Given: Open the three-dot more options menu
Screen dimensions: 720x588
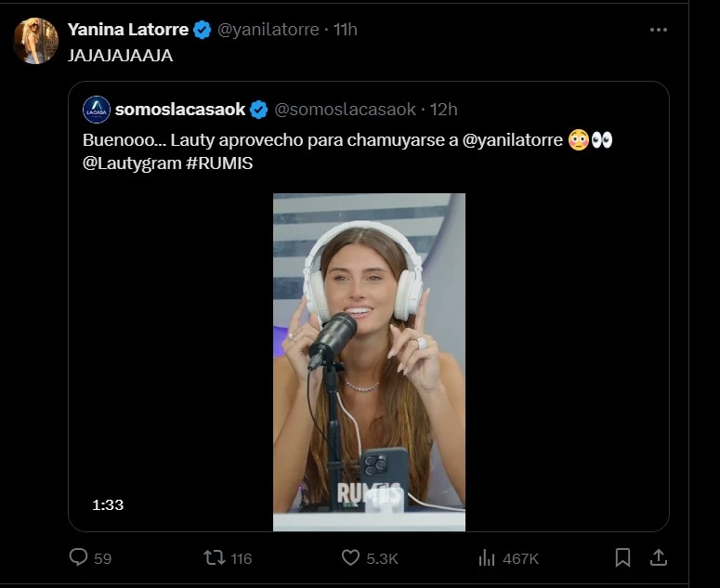Looking at the screenshot, I should click(x=659, y=30).
